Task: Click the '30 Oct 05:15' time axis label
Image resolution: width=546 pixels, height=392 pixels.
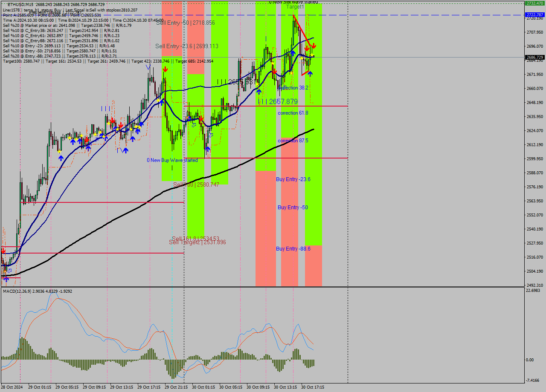Action: (x=230, y=387)
